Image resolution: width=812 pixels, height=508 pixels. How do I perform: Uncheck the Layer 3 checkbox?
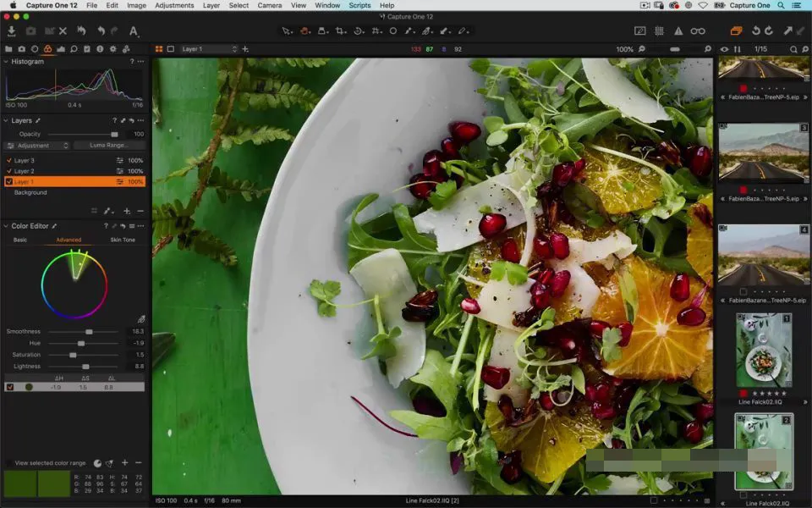pos(8,160)
